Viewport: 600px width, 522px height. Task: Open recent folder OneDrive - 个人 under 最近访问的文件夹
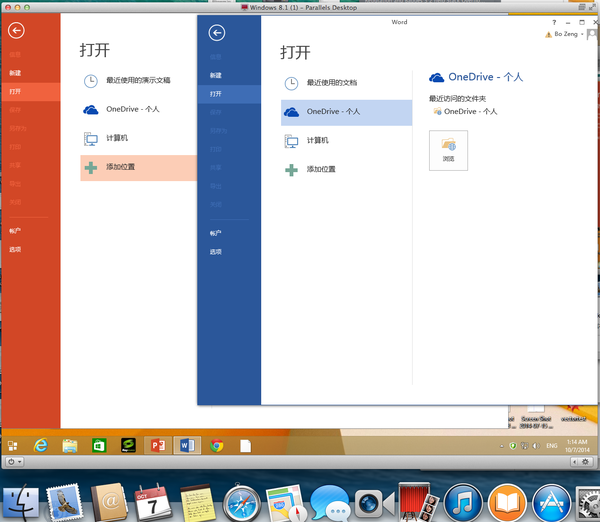465,111
